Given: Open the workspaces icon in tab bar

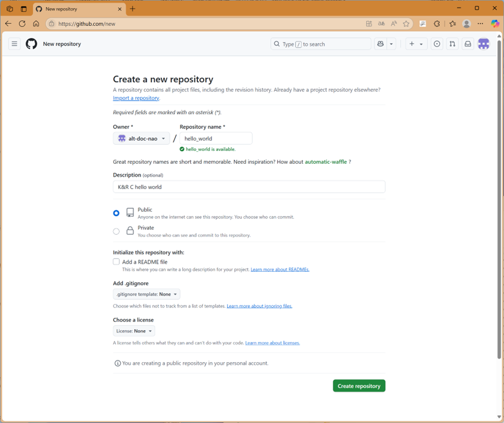Looking at the screenshot, I should point(10,9).
